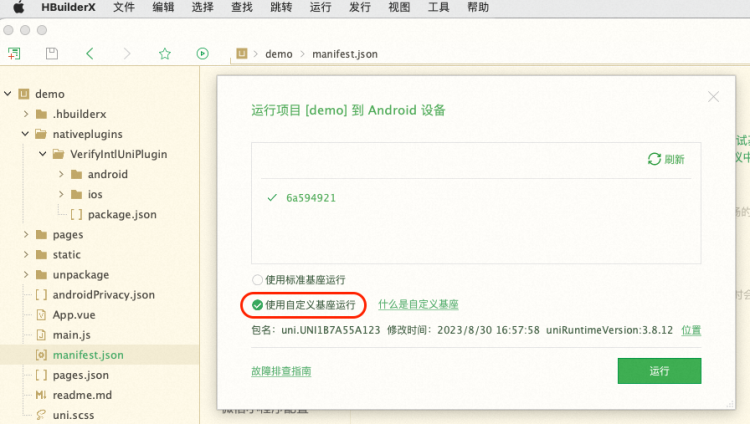Open pages.json in the project tree

(80, 375)
